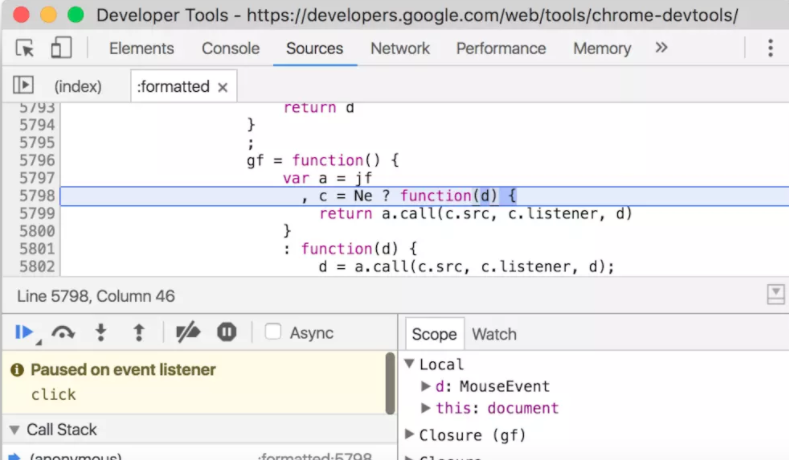This screenshot has width=789, height=460.
Task: Switch to the Console tab
Action: [230, 48]
